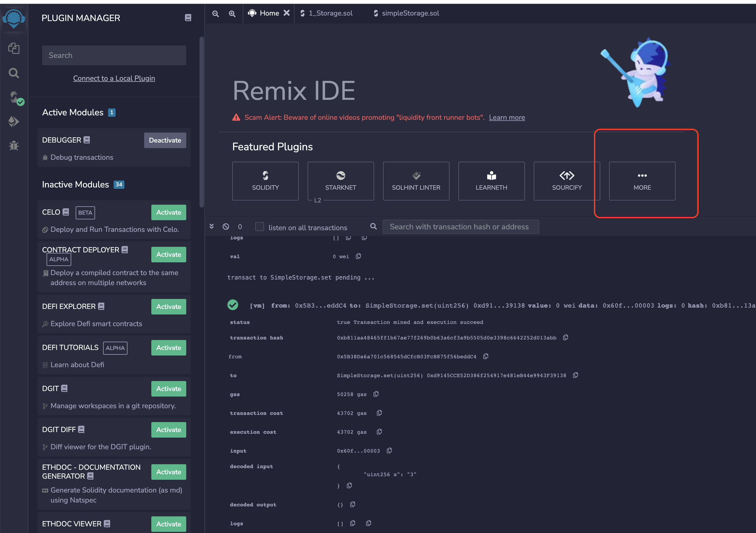The width and height of the screenshot is (756, 533).
Task: Close the Home tab
Action: (x=287, y=13)
